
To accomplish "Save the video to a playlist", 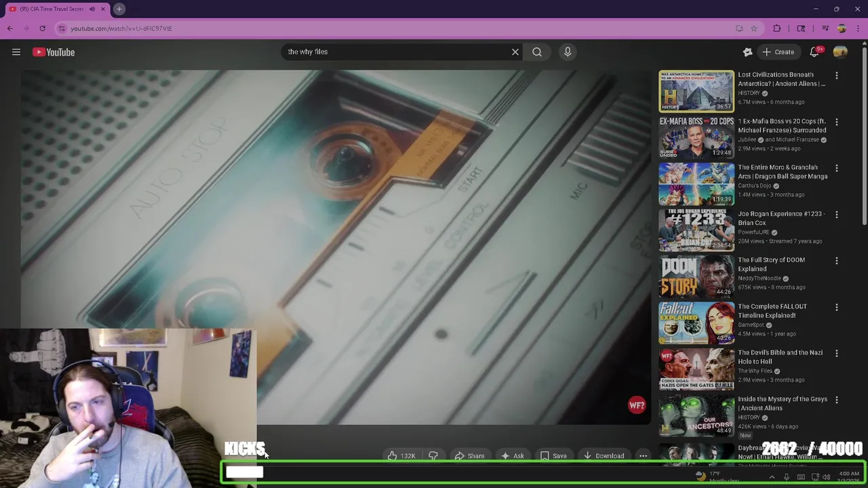I will point(553,456).
